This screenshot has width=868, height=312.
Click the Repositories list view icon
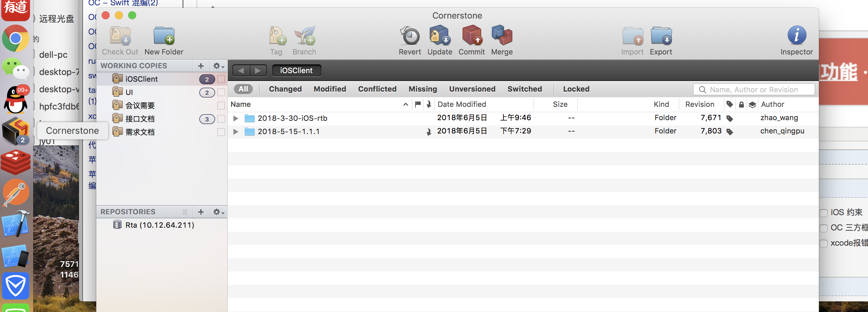tap(185, 212)
